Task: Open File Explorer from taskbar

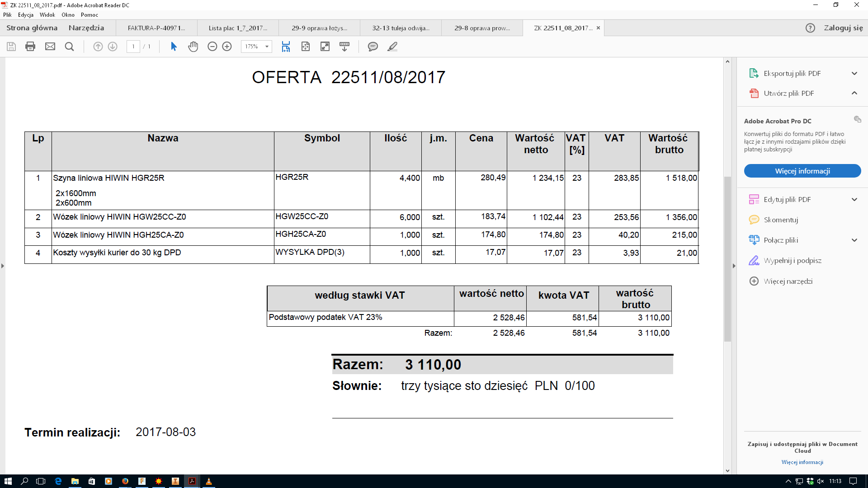Action: [x=75, y=481]
